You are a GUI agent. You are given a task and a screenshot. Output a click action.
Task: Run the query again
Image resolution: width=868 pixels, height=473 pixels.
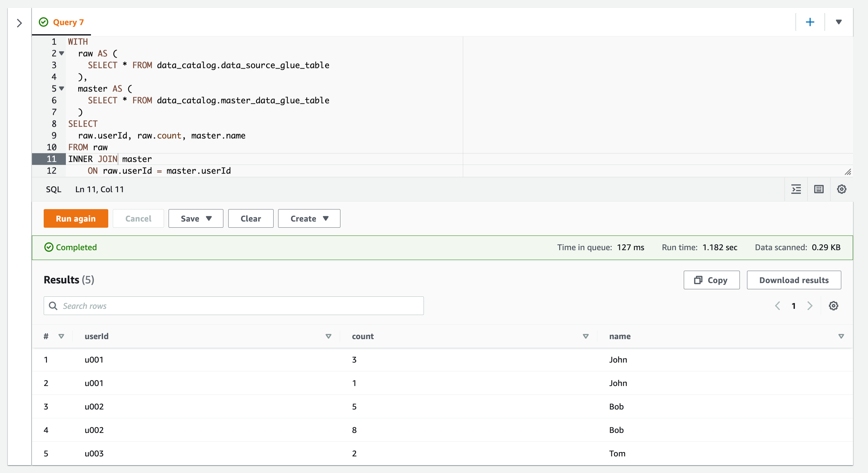click(x=76, y=219)
